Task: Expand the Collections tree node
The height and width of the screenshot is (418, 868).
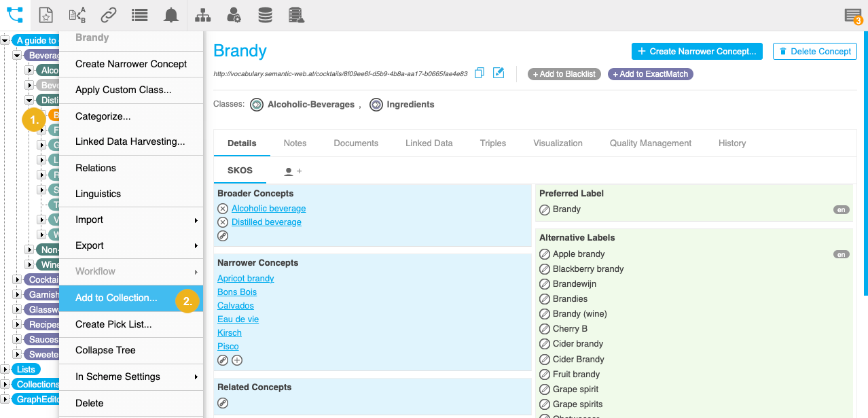Action: (5, 384)
